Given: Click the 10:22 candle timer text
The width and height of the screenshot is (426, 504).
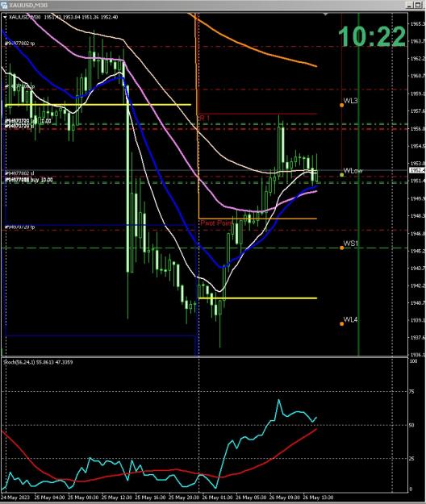Looking at the screenshot, I should pyautogui.click(x=372, y=36).
